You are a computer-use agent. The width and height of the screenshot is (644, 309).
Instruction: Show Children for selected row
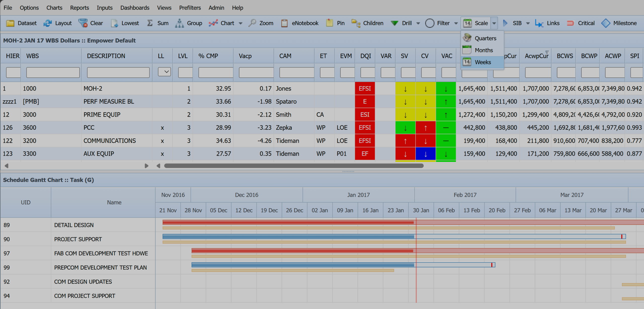click(367, 23)
